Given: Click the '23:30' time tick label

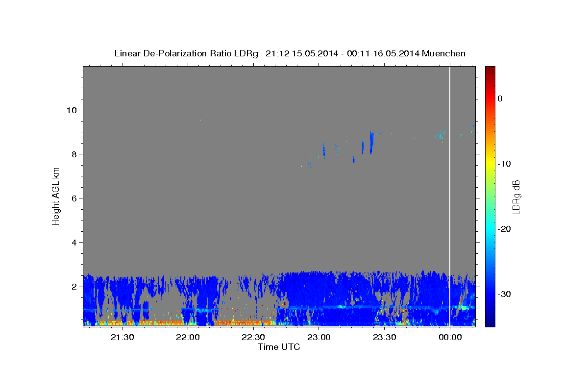Looking at the screenshot, I should (x=385, y=337).
